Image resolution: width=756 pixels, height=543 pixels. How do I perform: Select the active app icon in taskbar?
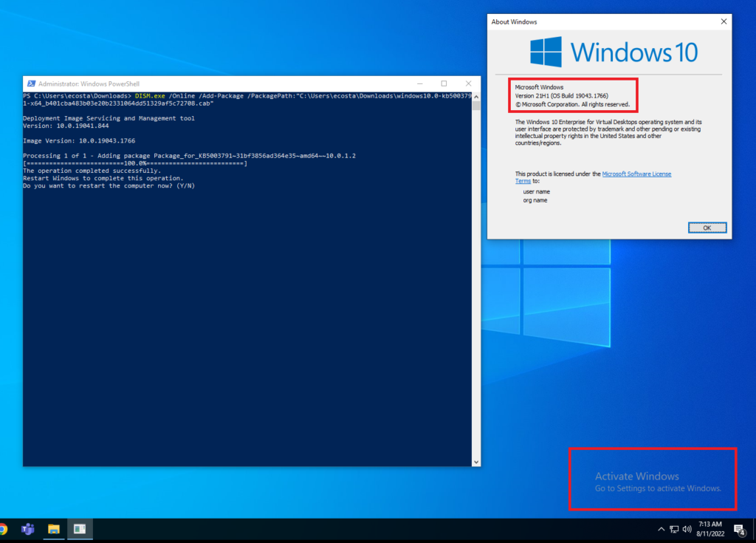80,530
